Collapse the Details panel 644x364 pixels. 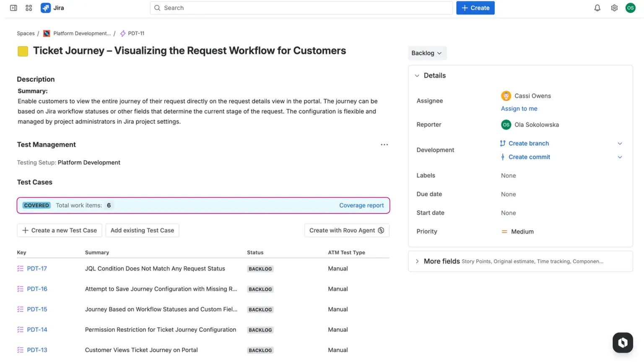tap(417, 75)
